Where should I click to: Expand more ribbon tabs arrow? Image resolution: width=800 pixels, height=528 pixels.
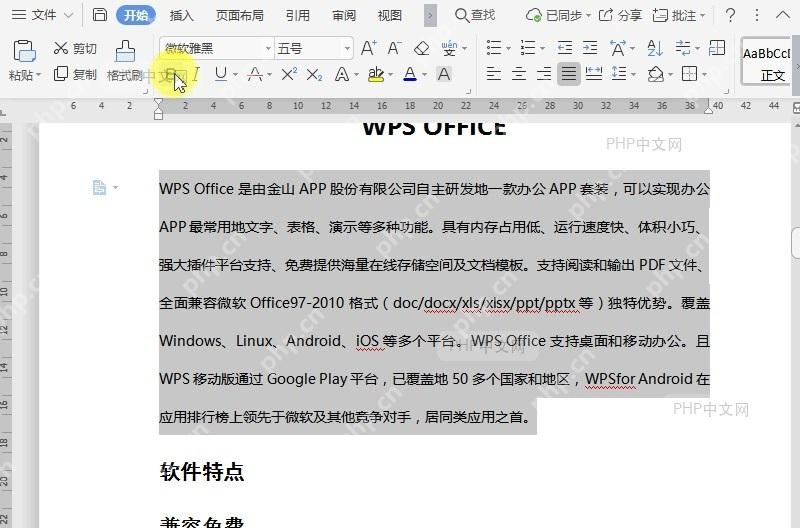430,16
